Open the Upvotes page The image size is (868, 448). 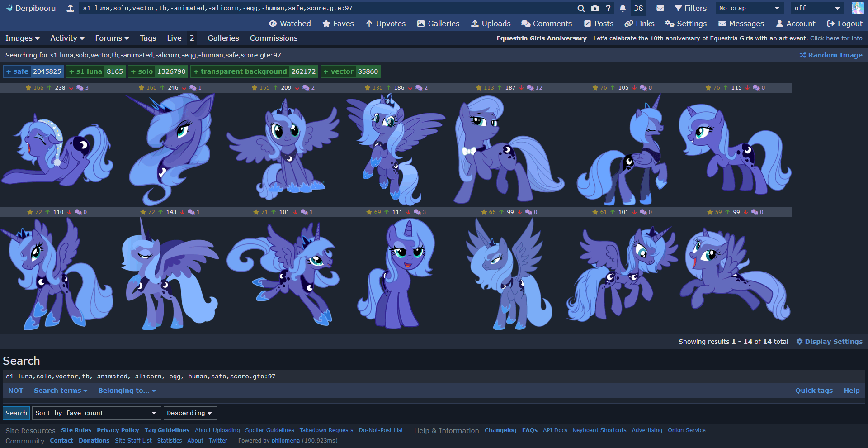point(386,24)
